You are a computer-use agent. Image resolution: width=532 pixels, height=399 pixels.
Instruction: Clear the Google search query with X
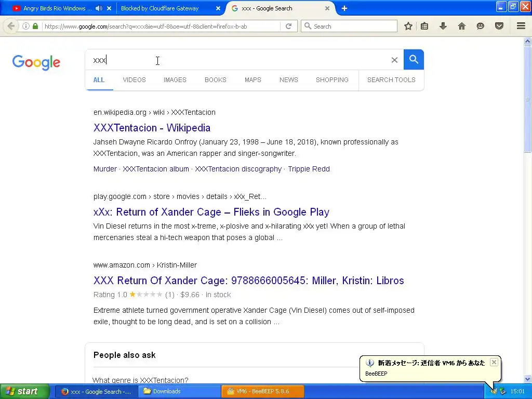[x=395, y=60]
